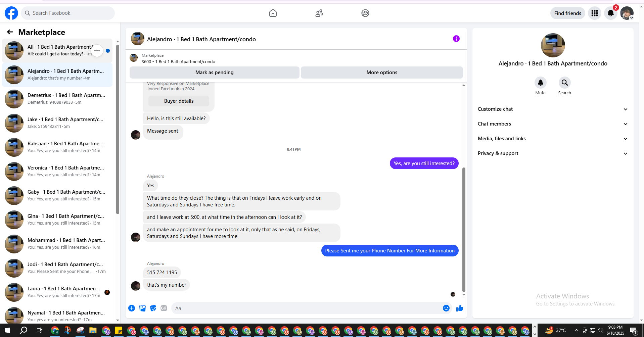Expand the Chat members section
Screen dimensions: 644x337
pos(553,124)
